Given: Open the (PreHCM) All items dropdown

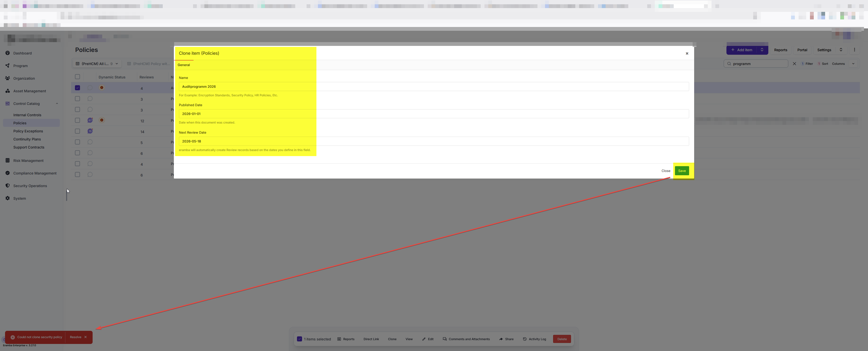Looking at the screenshot, I should [x=97, y=64].
